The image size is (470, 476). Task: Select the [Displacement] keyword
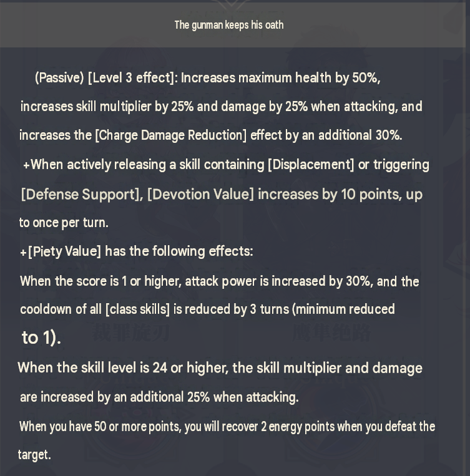click(311, 165)
